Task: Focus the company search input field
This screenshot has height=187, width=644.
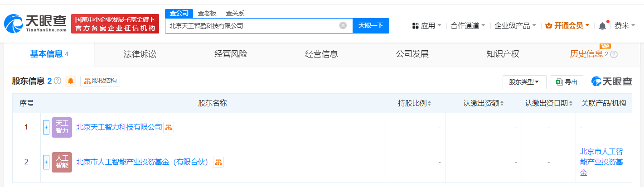Action: (x=252, y=26)
